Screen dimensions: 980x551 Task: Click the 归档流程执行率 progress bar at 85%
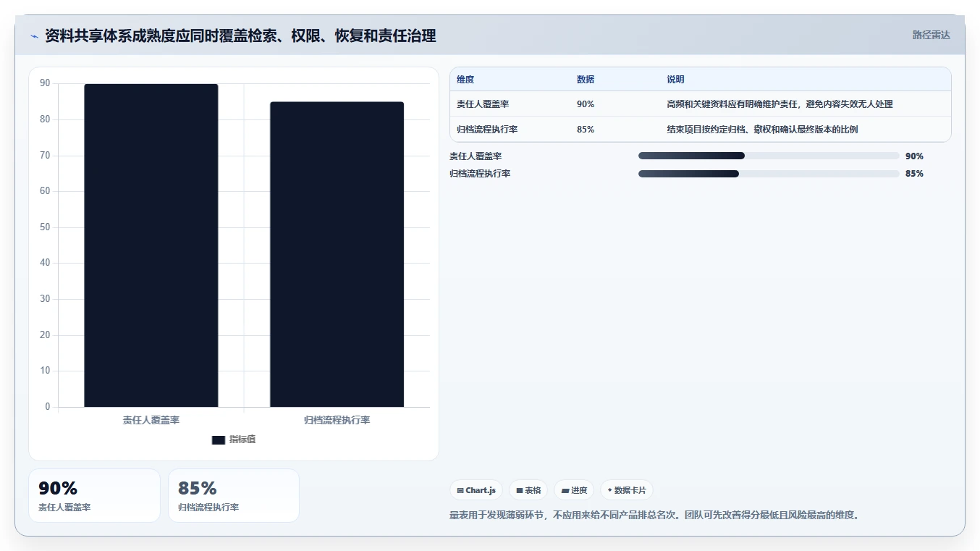point(769,174)
